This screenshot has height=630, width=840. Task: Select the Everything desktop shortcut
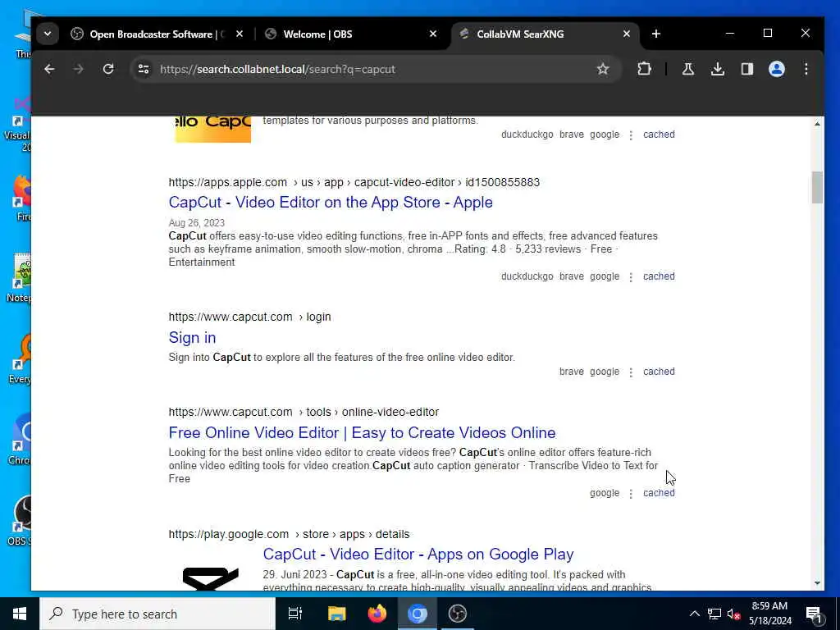(20, 358)
